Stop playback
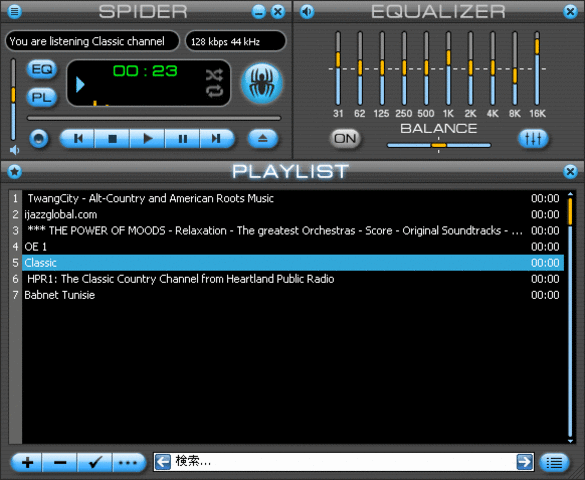 coord(112,139)
